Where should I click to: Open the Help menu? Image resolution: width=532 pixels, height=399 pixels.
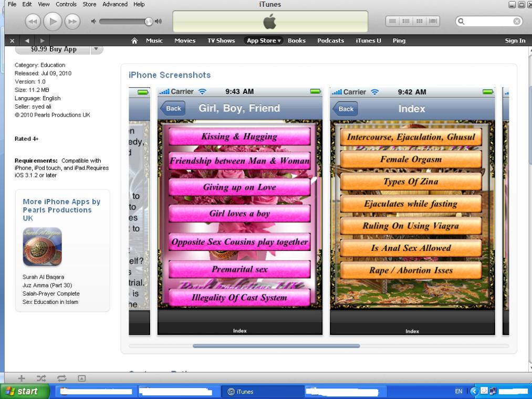tap(139, 4)
